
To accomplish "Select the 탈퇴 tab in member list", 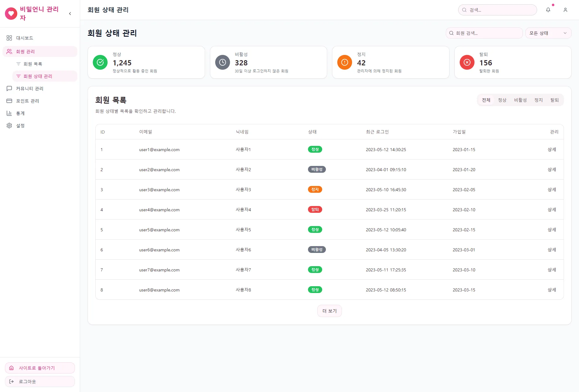I will tap(554, 100).
